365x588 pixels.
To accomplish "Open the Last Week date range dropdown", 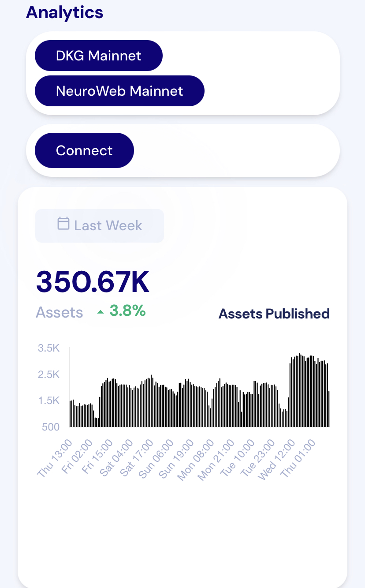I will (x=100, y=225).
